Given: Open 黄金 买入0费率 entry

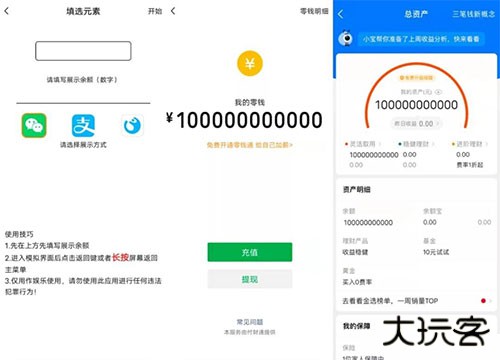Looking at the screenshot, I should click(x=357, y=277).
